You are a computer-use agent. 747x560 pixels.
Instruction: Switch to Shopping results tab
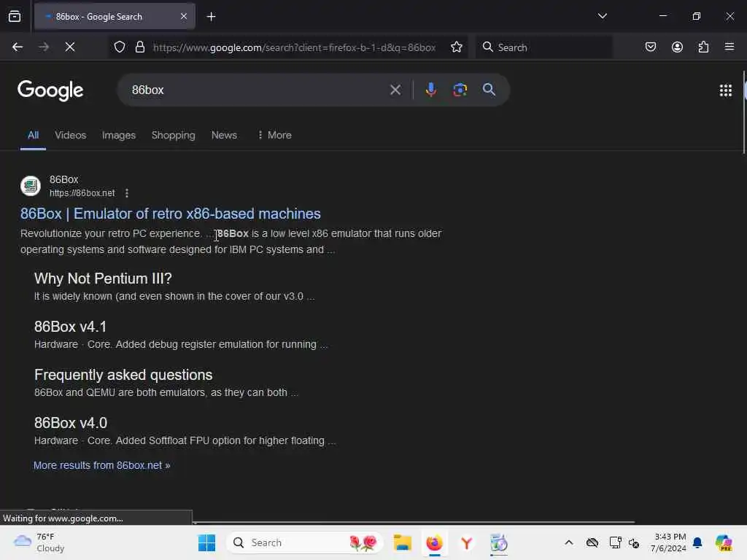(x=174, y=135)
